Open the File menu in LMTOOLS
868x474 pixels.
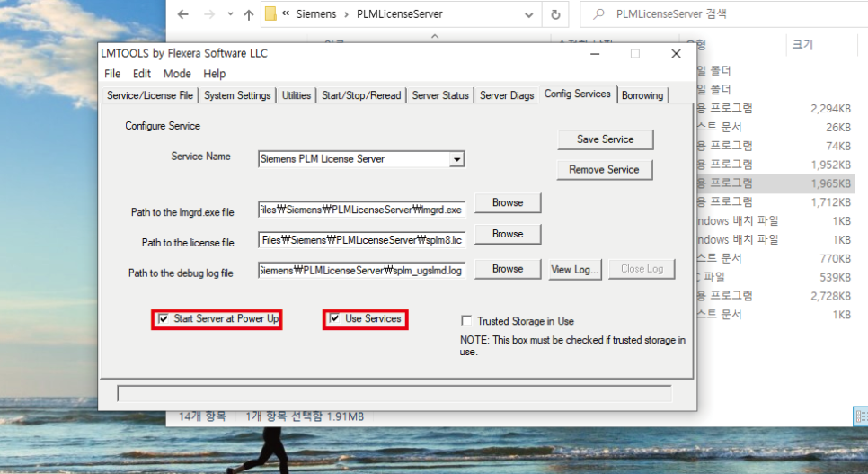point(112,74)
